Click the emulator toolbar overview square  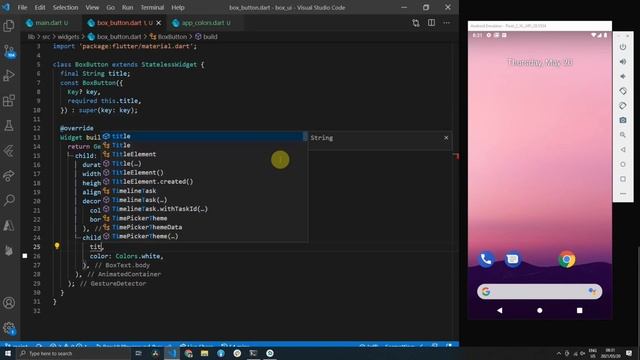[x=623, y=179]
